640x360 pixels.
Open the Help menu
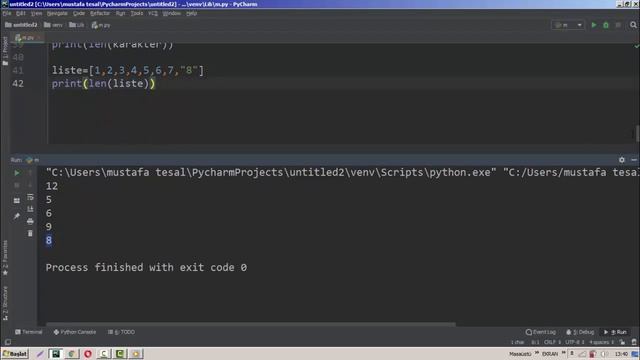click(191, 13)
